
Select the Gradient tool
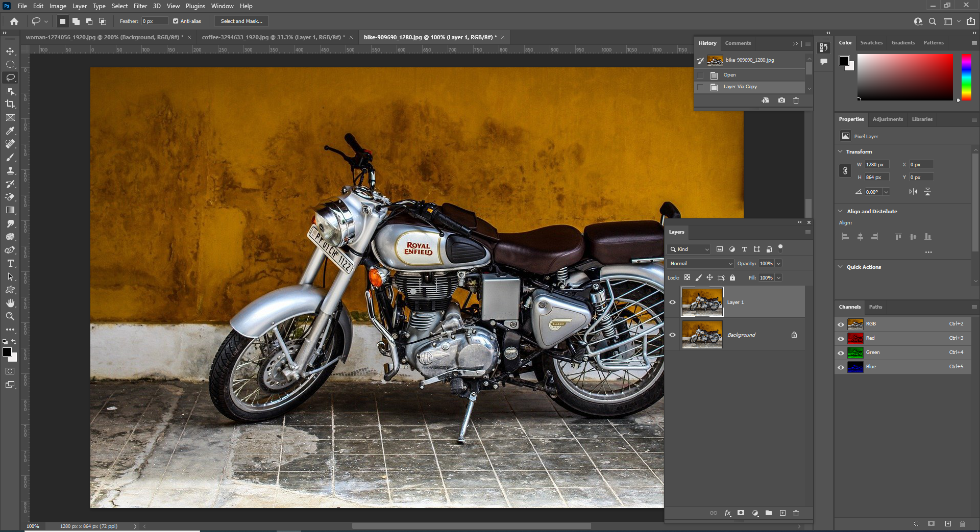10,210
